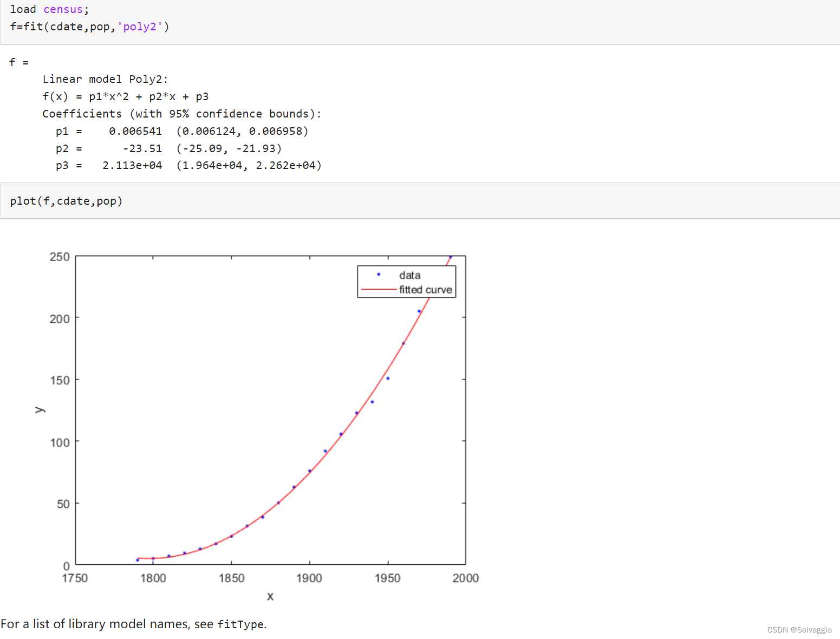
Task: Click the 'f =' output header
Action: click(x=19, y=62)
